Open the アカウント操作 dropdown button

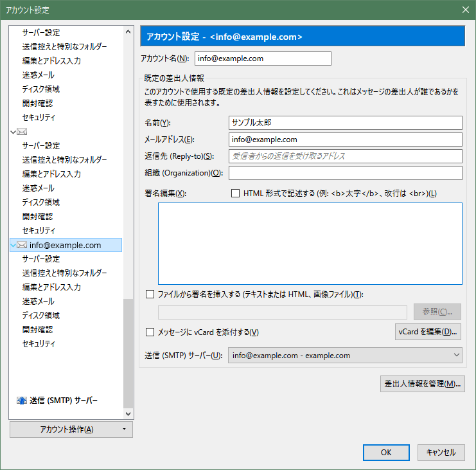[71, 429]
